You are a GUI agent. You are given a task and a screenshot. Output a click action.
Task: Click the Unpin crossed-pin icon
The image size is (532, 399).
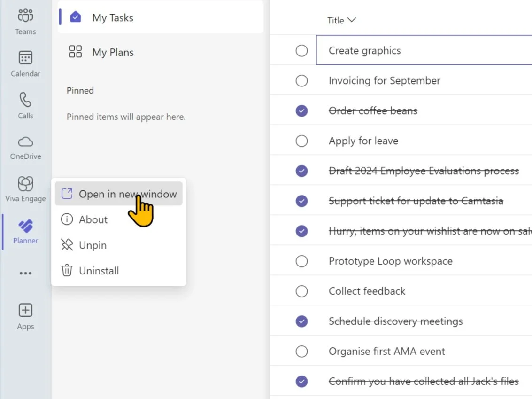click(x=67, y=245)
